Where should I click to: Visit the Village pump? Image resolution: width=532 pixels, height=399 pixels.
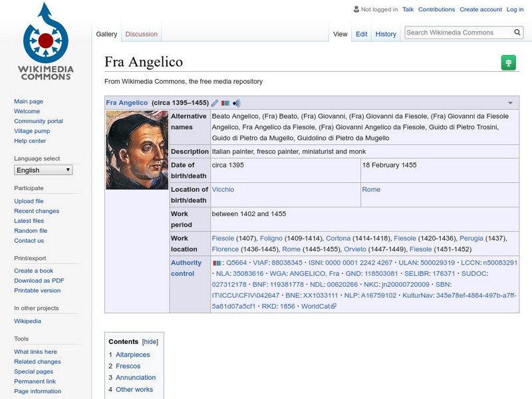(x=32, y=131)
